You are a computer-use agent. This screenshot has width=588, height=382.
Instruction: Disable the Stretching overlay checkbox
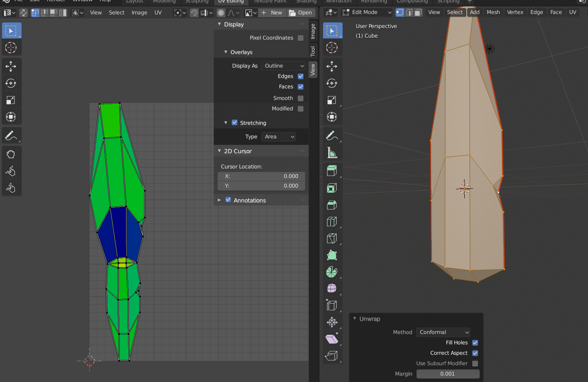coord(235,123)
